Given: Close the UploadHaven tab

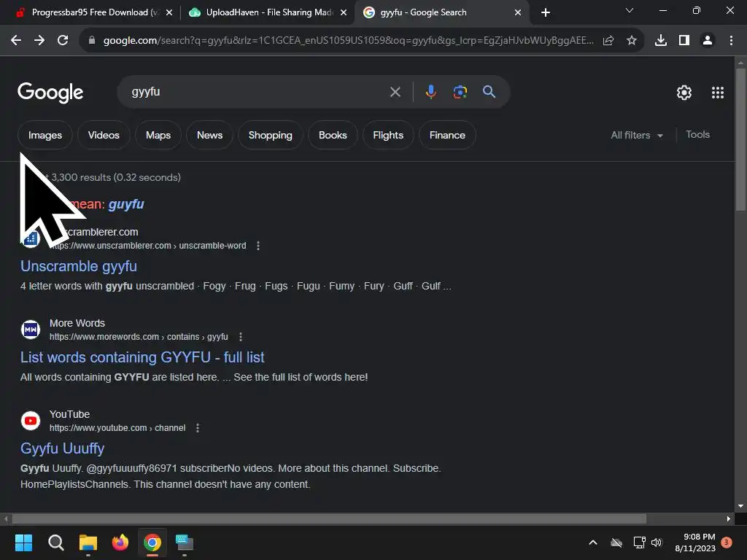Looking at the screenshot, I should (x=344, y=13).
